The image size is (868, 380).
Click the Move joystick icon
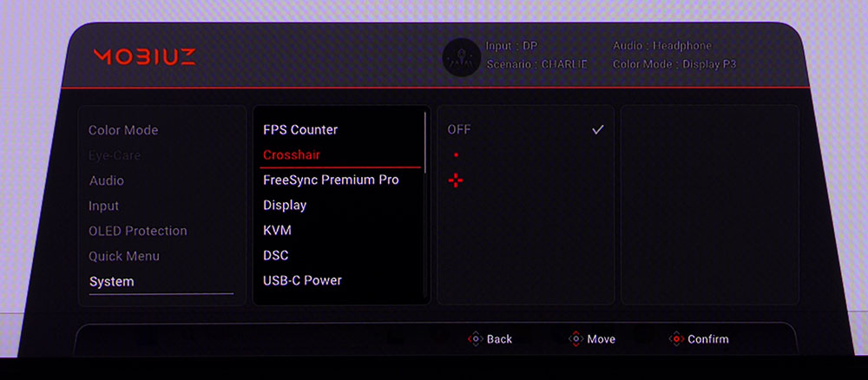click(575, 339)
